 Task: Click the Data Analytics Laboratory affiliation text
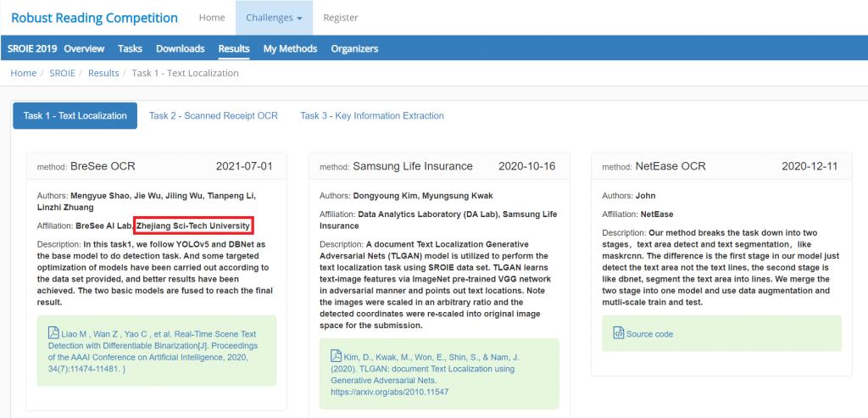click(438, 220)
